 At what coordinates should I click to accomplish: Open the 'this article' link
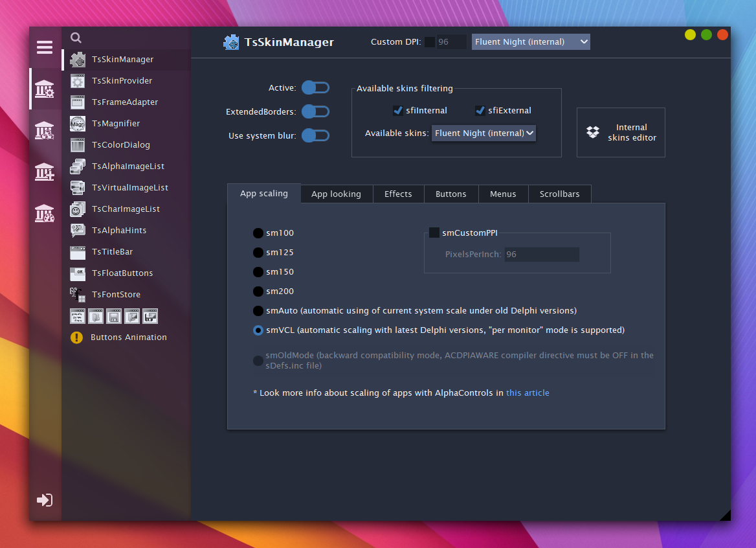(x=528, y=393)
